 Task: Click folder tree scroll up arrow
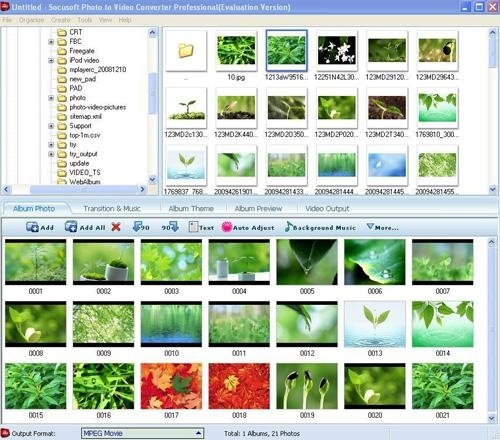(152, 32)
